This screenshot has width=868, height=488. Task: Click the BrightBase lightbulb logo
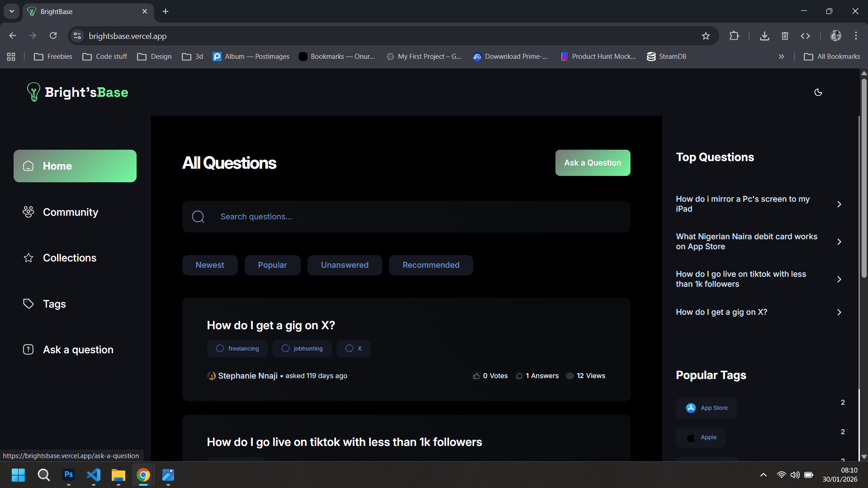[33, 92]
